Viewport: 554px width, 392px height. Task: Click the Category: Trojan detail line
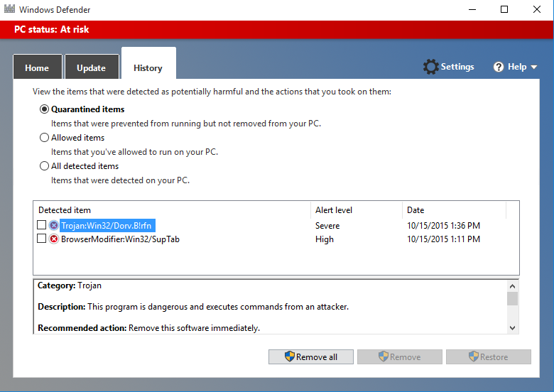[x=70, y=285]
